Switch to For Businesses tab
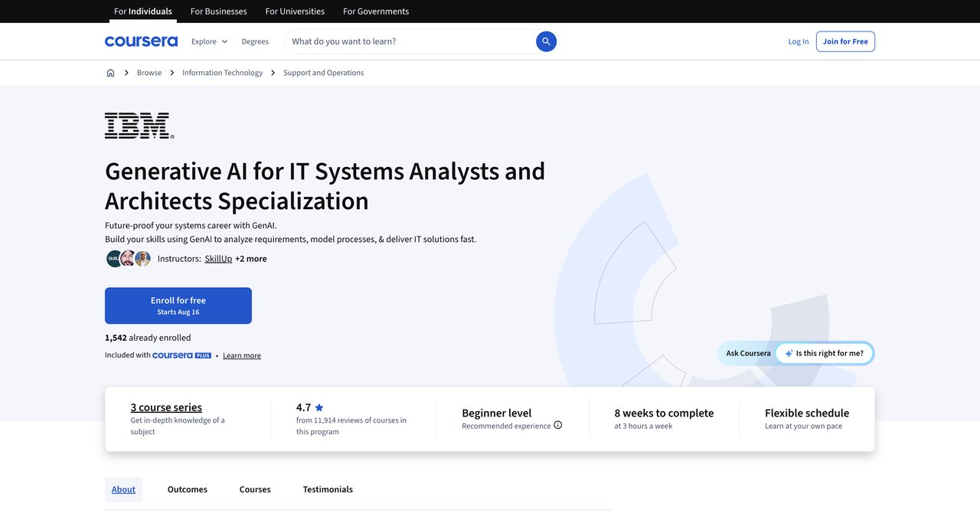Screen dimensions: 980x513 tap(219, 11)
